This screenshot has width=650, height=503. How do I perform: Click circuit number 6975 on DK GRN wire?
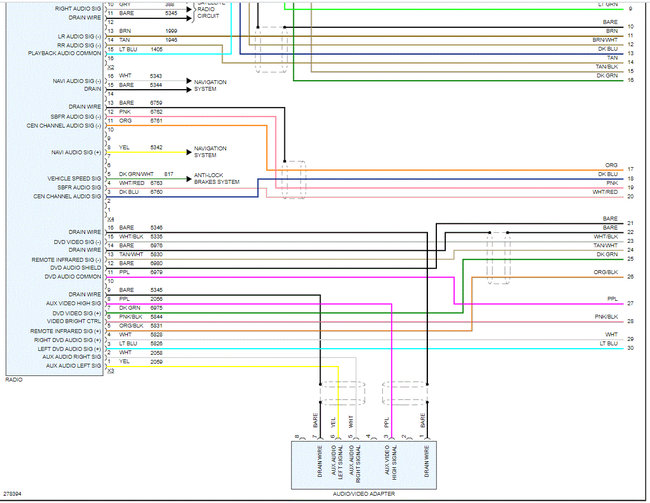click(x=156, y=308)
